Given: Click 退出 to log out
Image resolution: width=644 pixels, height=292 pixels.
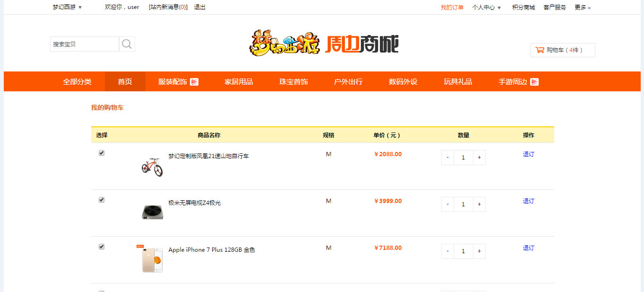Looking at the screenshot, I should [200, 7].
